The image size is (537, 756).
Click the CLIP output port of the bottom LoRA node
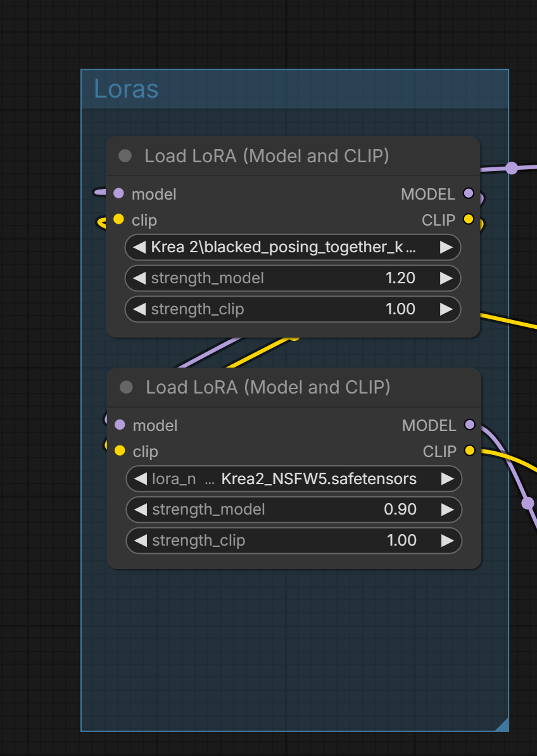(469, 451)
